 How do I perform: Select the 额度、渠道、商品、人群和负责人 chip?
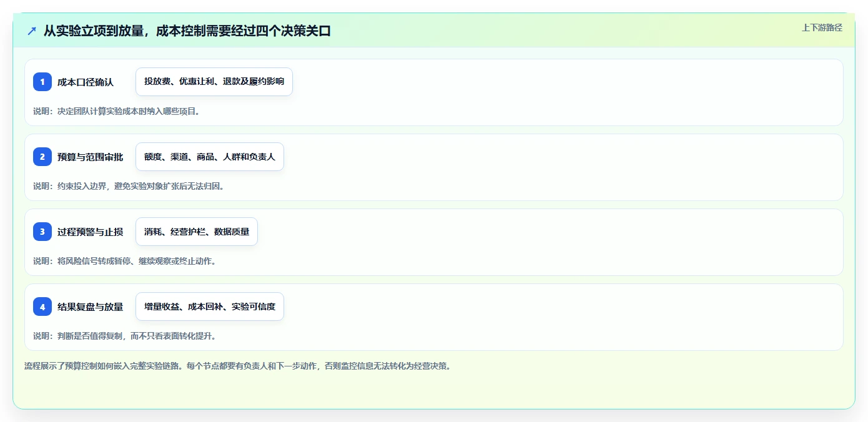tap(210, 157)
